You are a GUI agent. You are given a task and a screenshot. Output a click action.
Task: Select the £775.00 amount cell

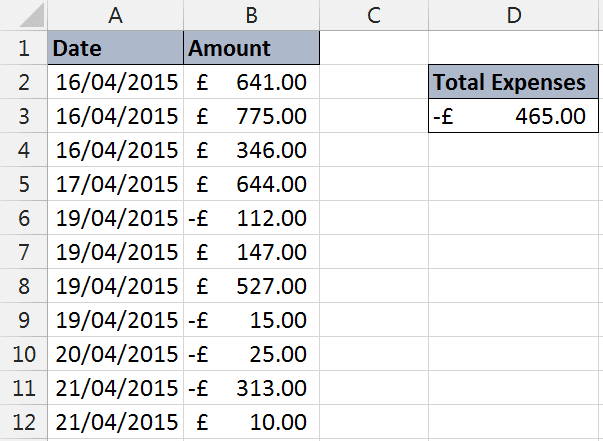click(252, 116)
